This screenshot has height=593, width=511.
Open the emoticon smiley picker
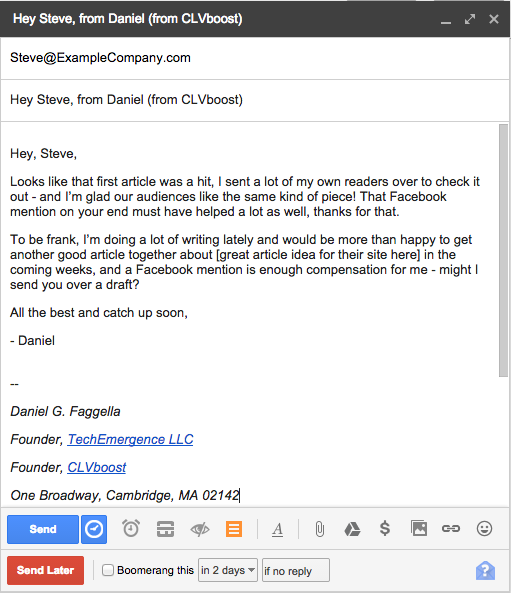[484, 528]
